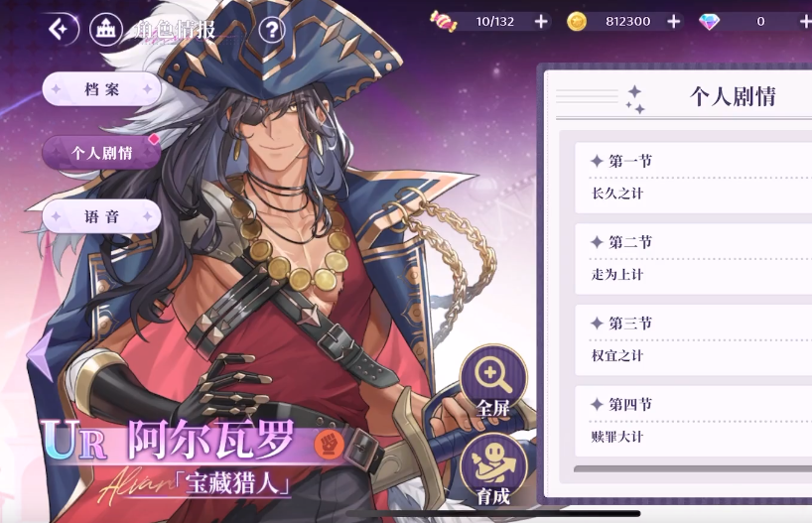Switch to the 档案 tab

point(101,89)
